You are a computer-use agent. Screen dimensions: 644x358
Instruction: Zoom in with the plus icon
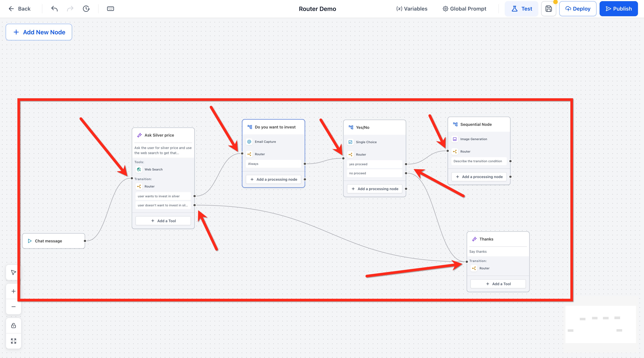tap(14, 291)
